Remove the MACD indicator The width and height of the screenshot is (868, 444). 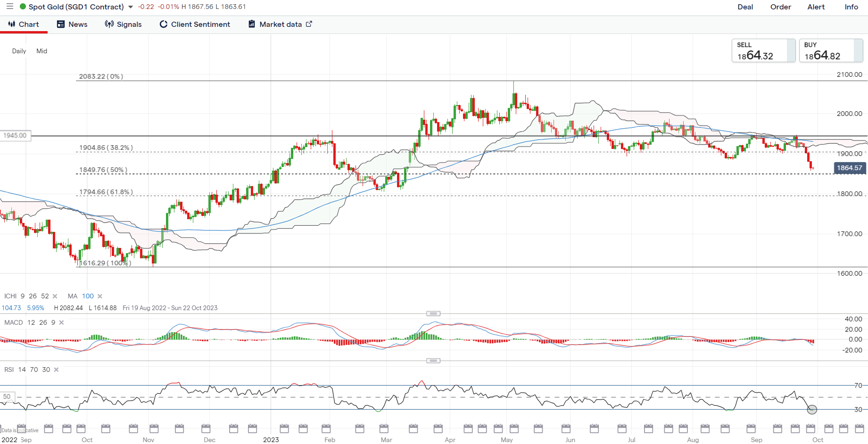(x=61, y=322)
